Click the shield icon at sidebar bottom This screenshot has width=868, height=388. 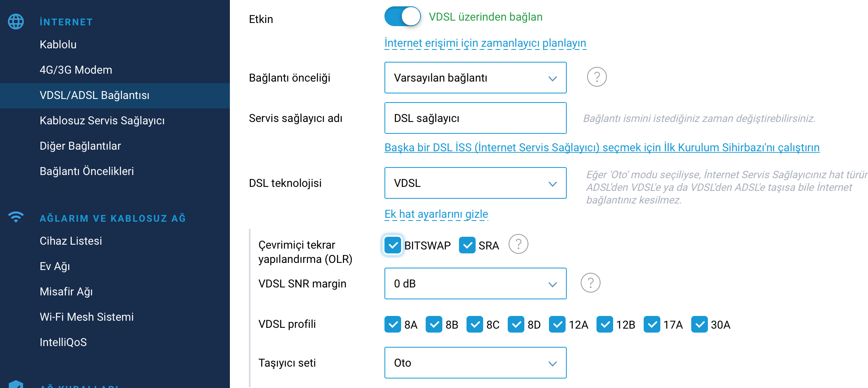pyautogui.click(x=16, y=384)
